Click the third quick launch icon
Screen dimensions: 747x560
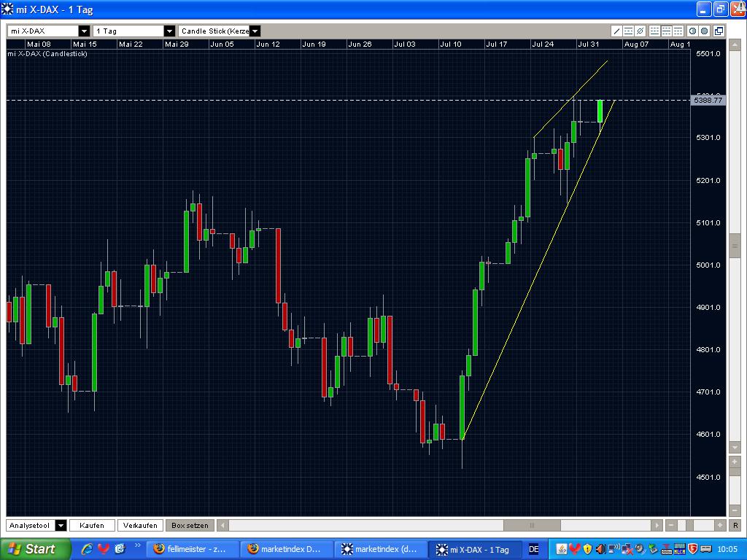pos(120,549)
